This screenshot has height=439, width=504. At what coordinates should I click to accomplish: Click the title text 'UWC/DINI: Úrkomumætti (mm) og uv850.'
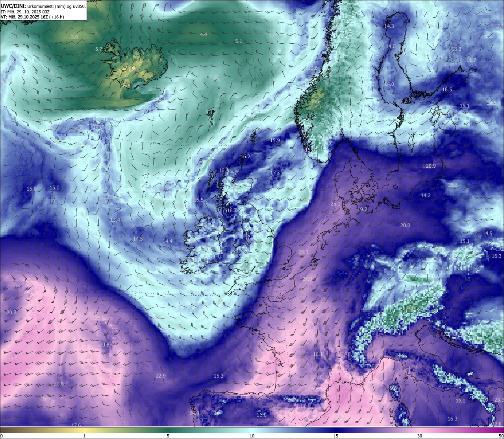pyautogui.click(x=43, y=6)
